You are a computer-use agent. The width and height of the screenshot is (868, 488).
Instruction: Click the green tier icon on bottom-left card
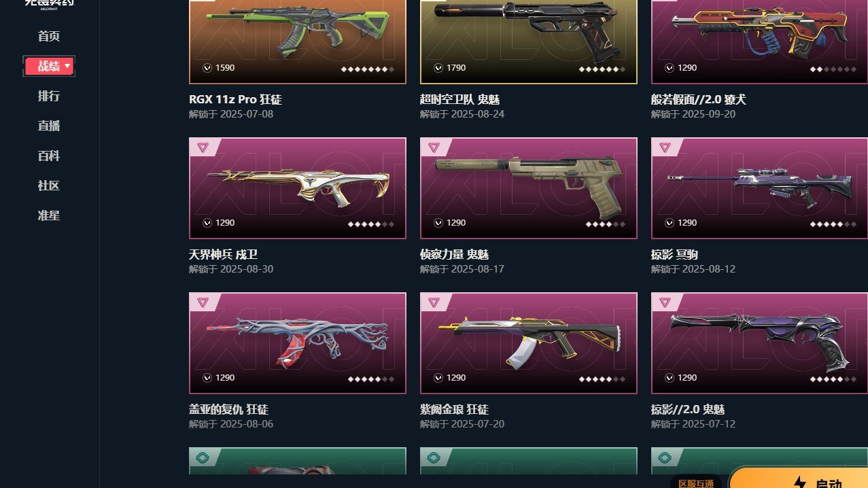tap(203, 457)
